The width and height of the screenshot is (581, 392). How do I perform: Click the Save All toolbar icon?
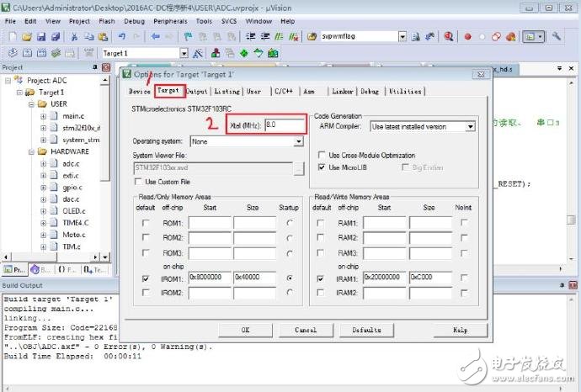point(56,36)
